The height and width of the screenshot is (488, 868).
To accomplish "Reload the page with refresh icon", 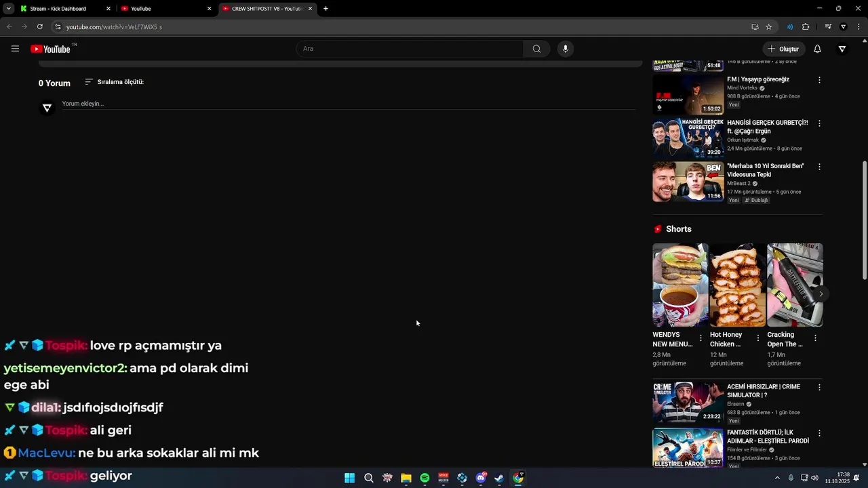I will (40, 26).
